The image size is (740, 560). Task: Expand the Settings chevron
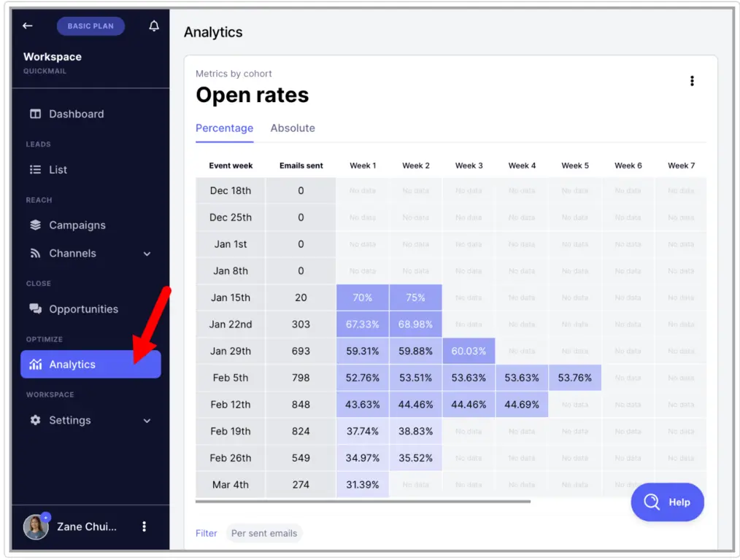147,421
